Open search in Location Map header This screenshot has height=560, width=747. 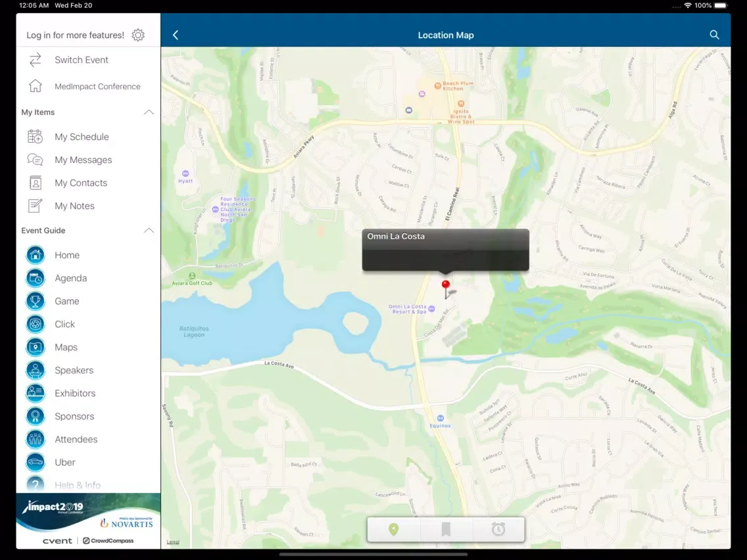[714, 35]
